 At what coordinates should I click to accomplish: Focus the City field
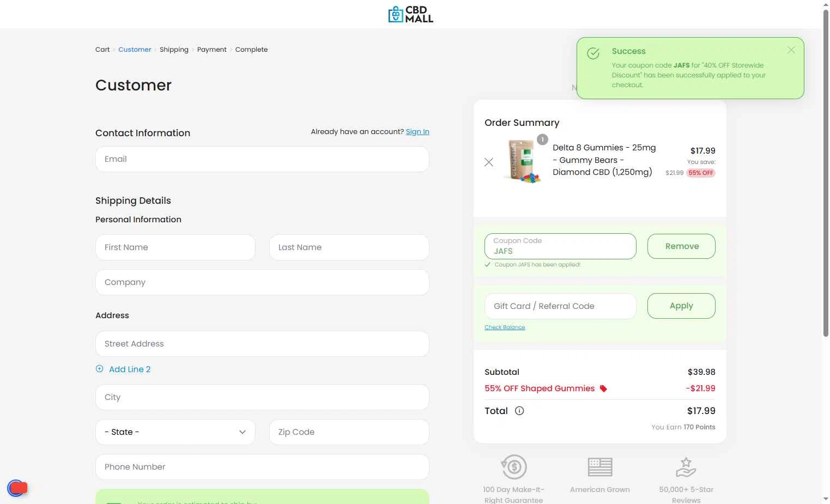click(262, 397)
